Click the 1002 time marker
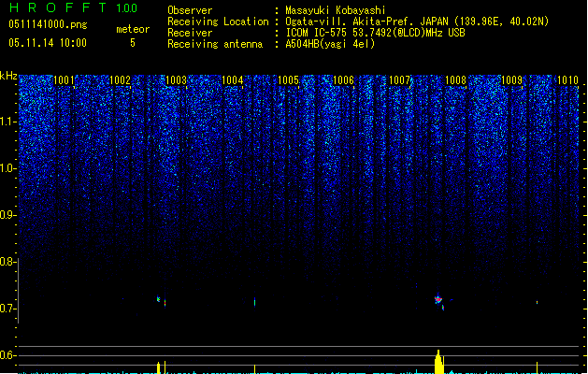 pos(120,80)
